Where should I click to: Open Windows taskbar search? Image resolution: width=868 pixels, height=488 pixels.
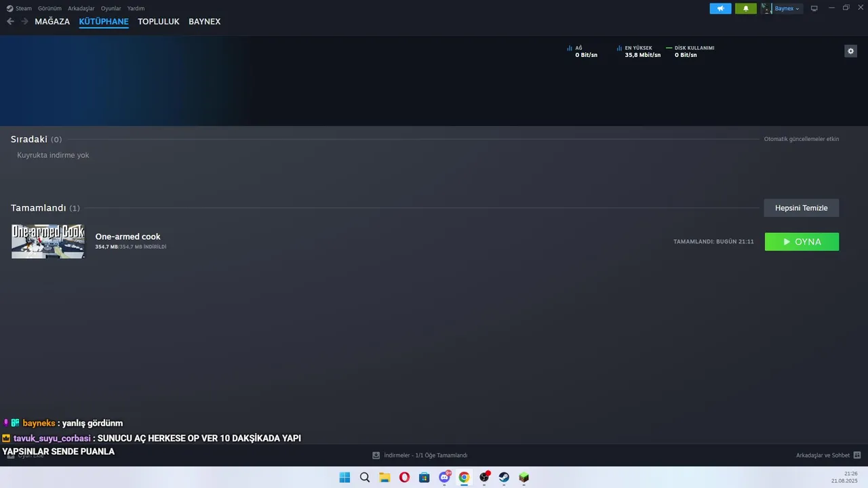tap(365, 477)
